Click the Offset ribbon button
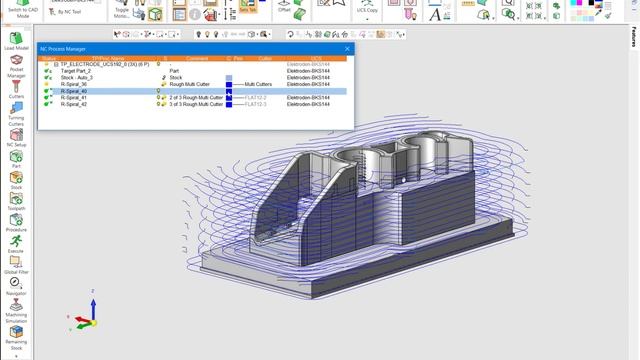Viewport: 640px width, 360px height. click(x=284, y=6)
